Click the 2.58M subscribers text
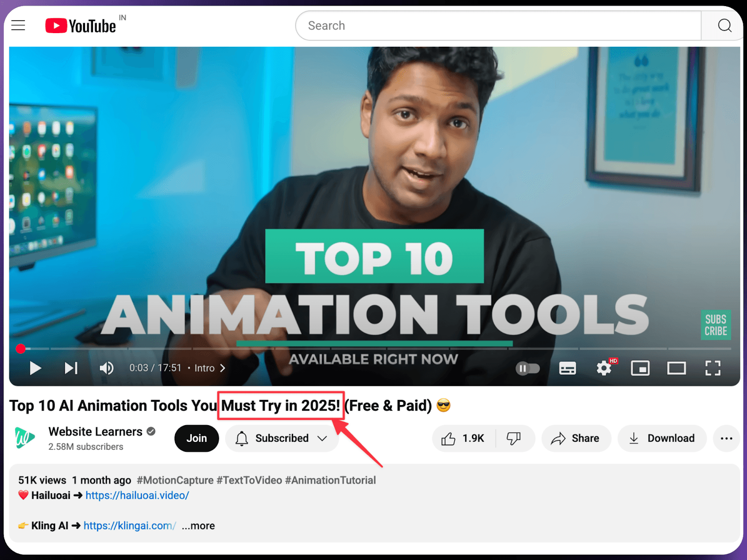Viewport: 747px width, 560px height. (86, 447)
